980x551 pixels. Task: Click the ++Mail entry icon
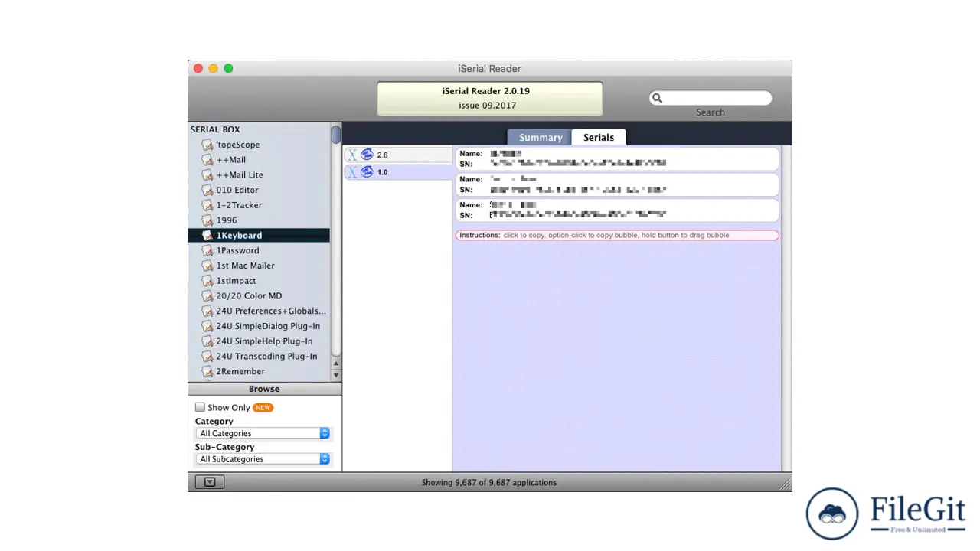coord(207,160)
